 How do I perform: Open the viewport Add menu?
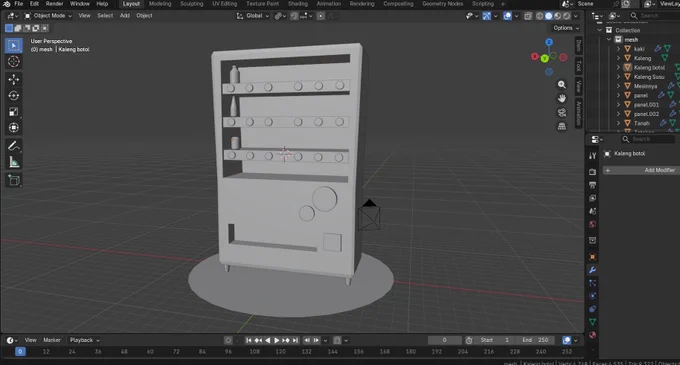click(124, 16)
